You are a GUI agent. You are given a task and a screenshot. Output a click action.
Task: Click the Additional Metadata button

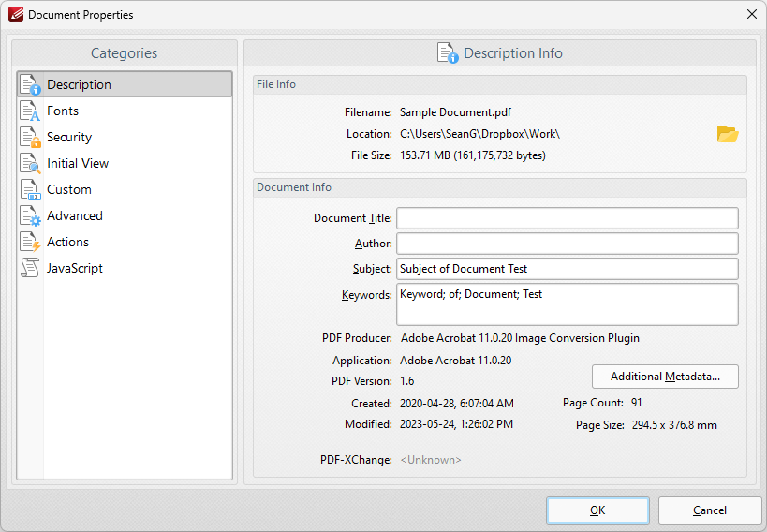(x=665, y=377)
